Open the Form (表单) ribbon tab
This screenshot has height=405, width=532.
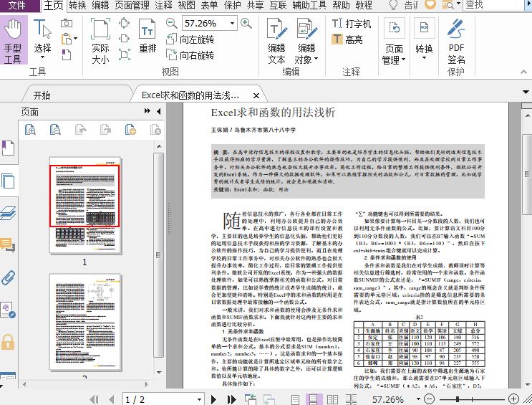coord(209,5)
